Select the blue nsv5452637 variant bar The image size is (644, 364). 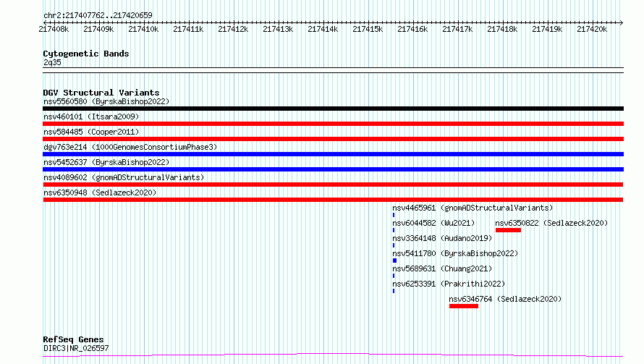point(333,169)
